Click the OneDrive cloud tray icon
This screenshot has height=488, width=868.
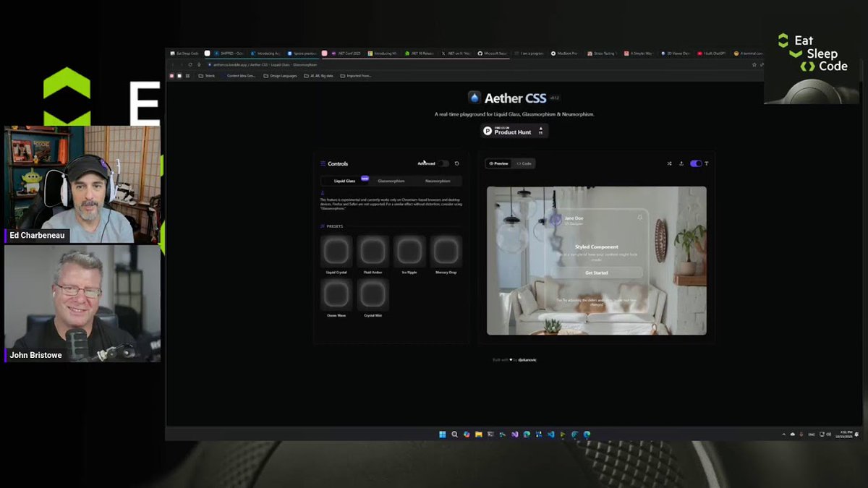(793, 435)
